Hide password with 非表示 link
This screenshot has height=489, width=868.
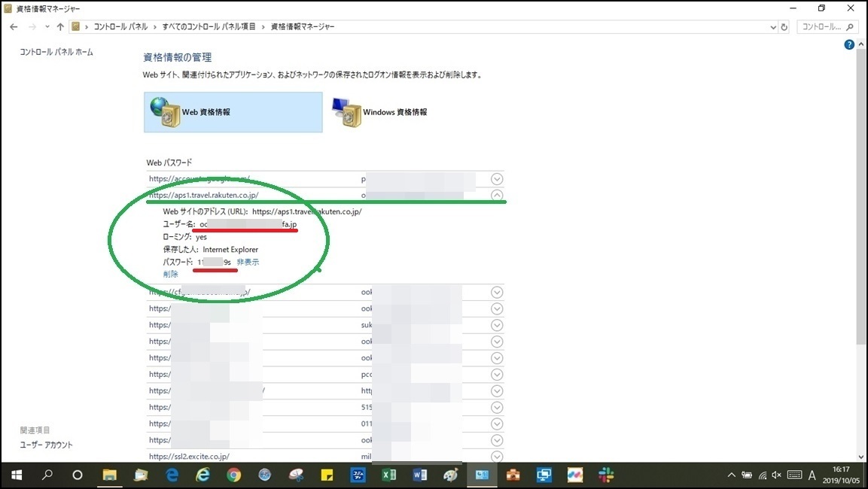[x=248, y=263]
